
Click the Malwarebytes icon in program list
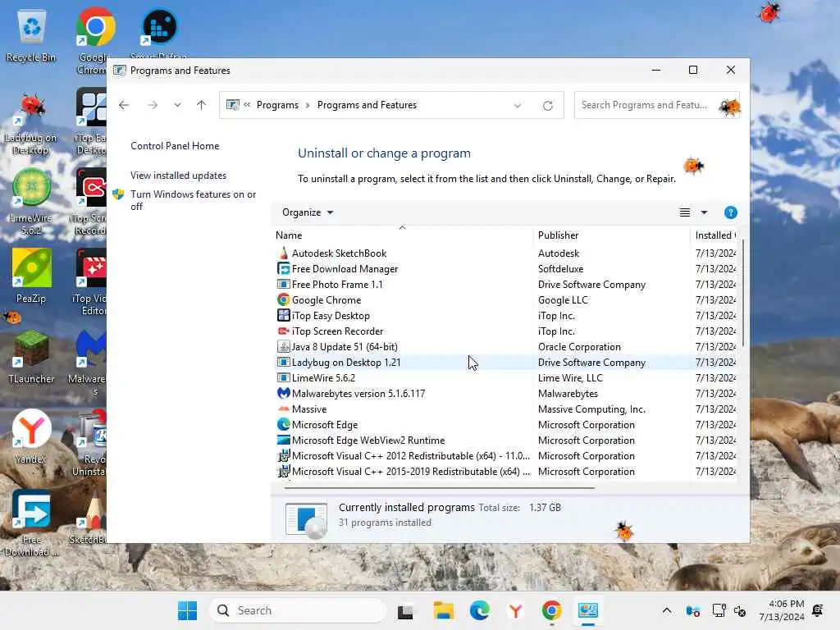283,393
